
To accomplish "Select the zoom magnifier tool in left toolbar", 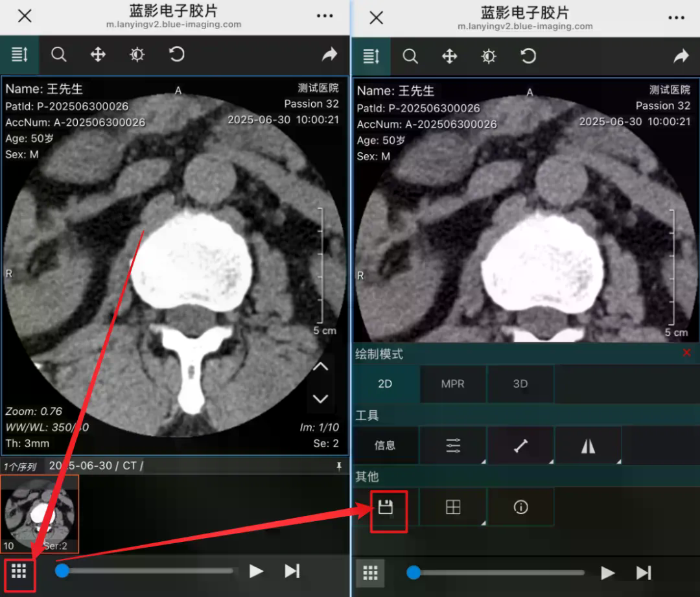I will [59, 55].
